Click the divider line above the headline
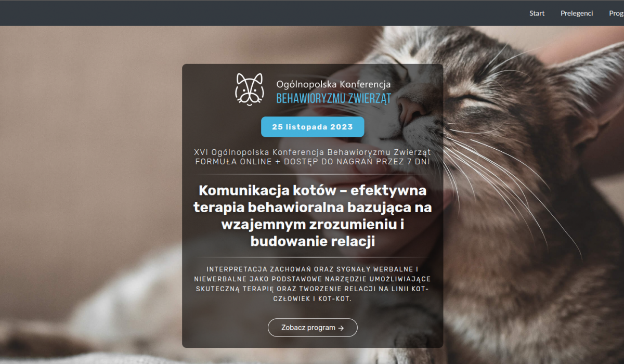The width and height of the screenshot is (624, 364). (x=313, y=174)
